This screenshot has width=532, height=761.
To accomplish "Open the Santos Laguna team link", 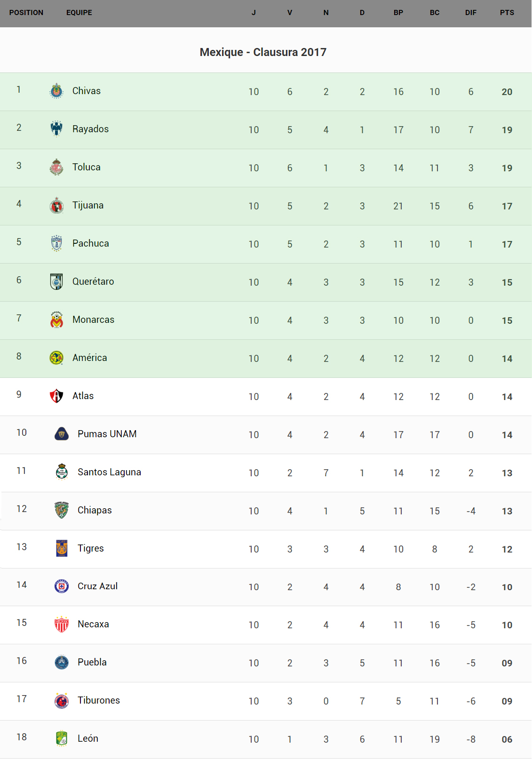I will tap(109, 472).
